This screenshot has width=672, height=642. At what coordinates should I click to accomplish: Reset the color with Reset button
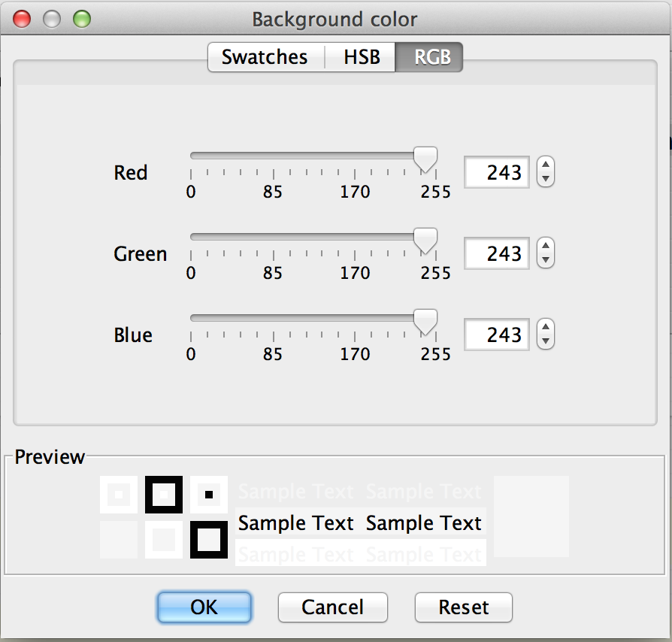[464, 607]
